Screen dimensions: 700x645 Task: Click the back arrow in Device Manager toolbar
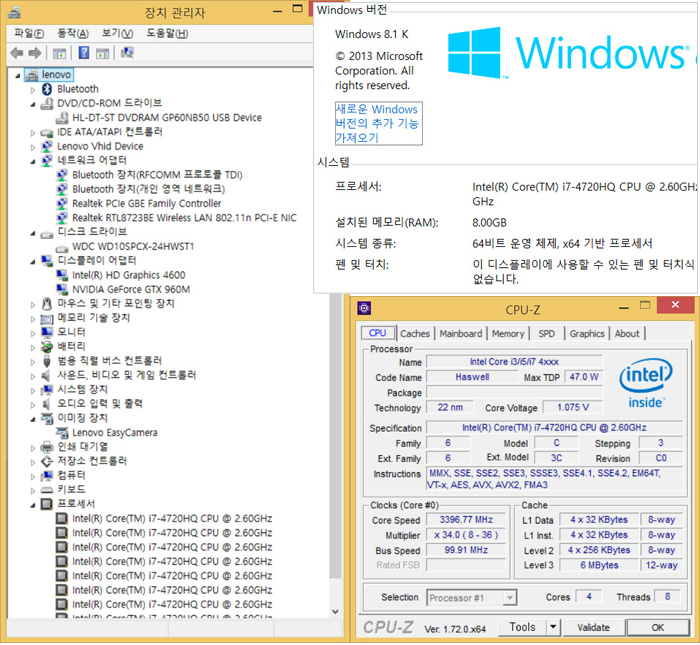pos(17,53)
